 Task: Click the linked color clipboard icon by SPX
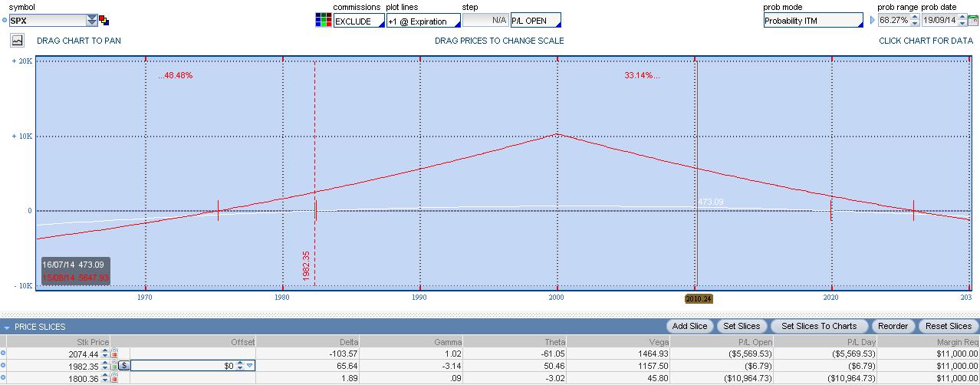coord(104,21)
